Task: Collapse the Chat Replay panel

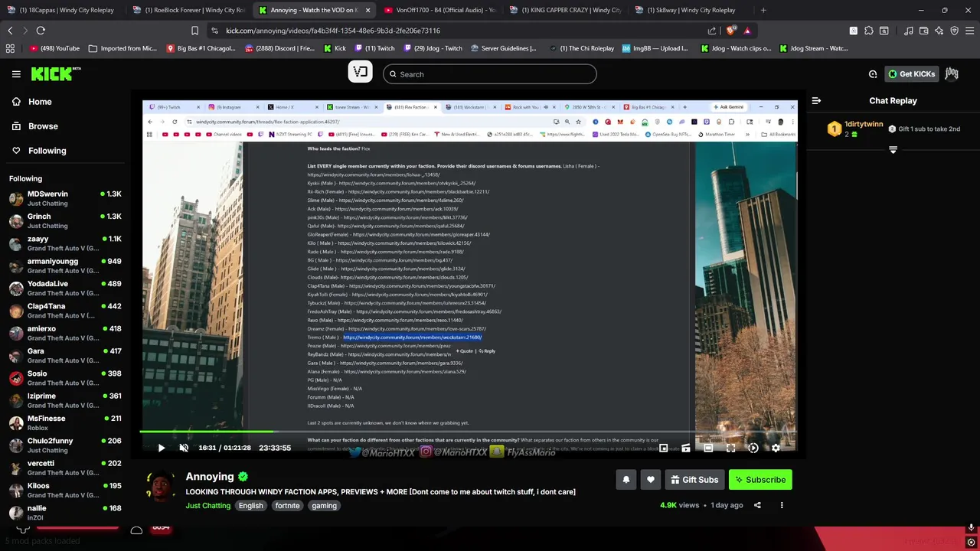Action: [816, 100]
